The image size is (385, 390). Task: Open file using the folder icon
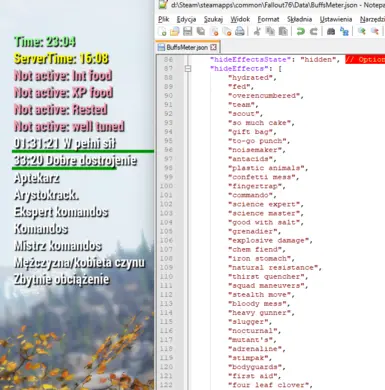175,32
